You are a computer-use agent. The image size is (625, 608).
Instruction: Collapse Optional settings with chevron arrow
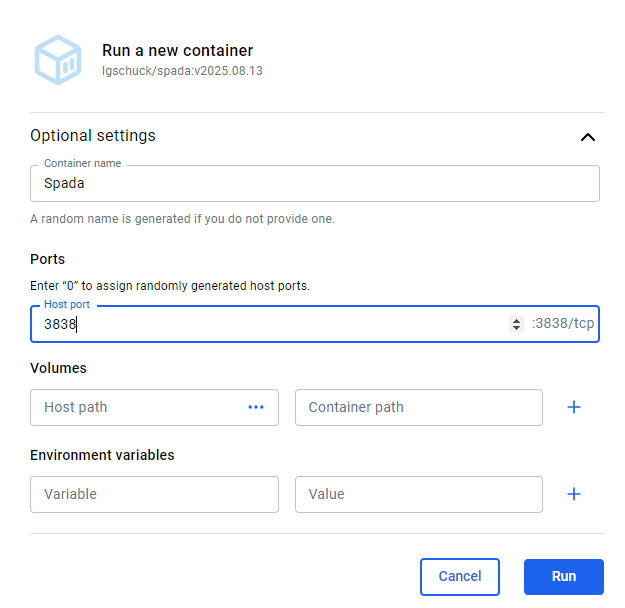tap(588, 137)
